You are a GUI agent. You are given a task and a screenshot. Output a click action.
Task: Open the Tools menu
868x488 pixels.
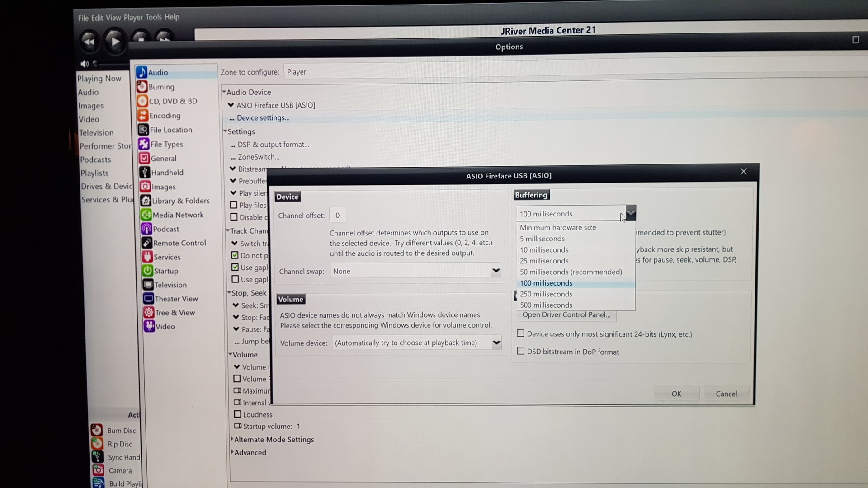[153, 17]
